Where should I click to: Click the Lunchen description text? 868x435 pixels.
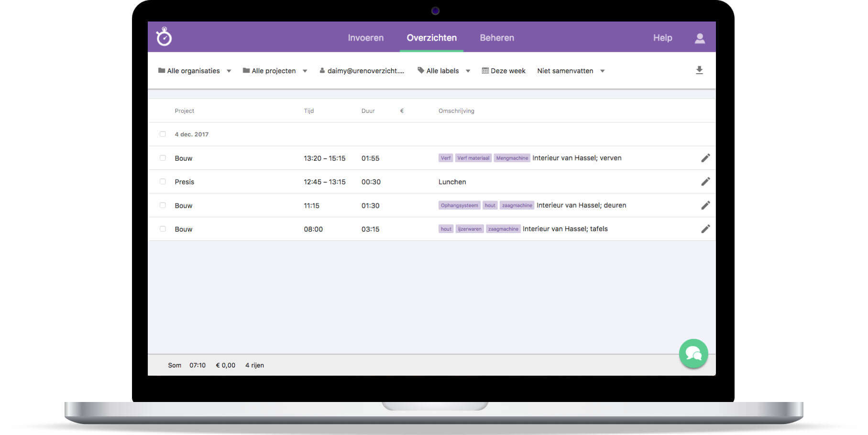coord(452,182)
